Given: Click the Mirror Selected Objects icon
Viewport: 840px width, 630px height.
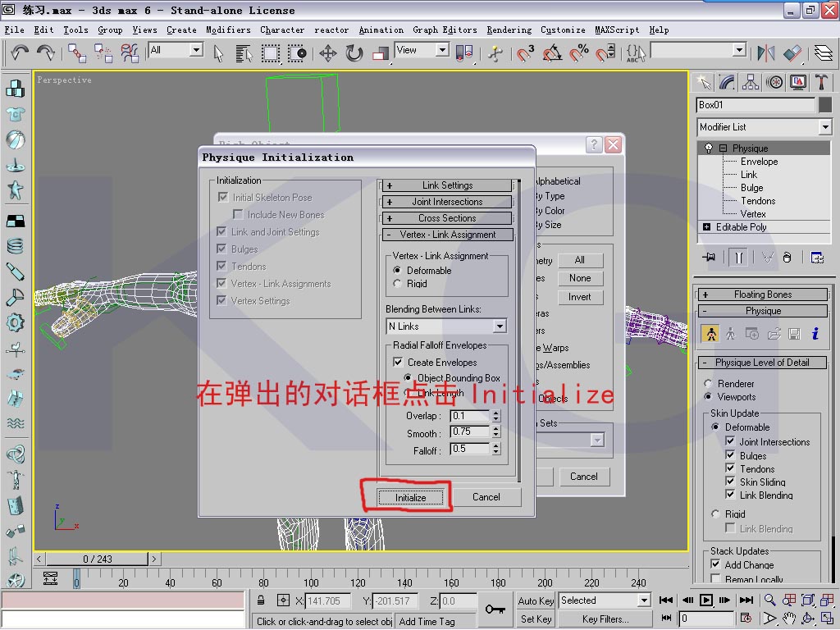Looking at the screenshot, I should point(765,53).
